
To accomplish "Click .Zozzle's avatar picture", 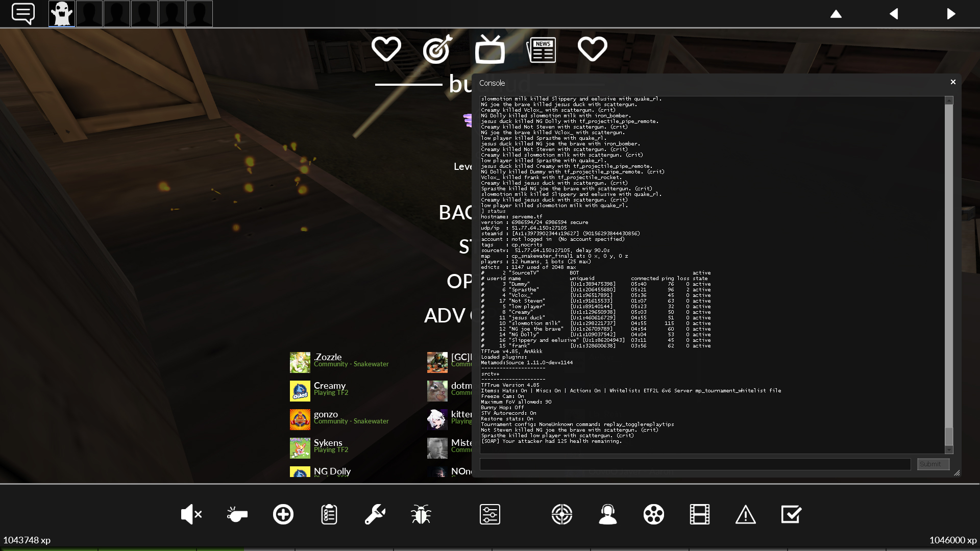I will tap(300, 363).
